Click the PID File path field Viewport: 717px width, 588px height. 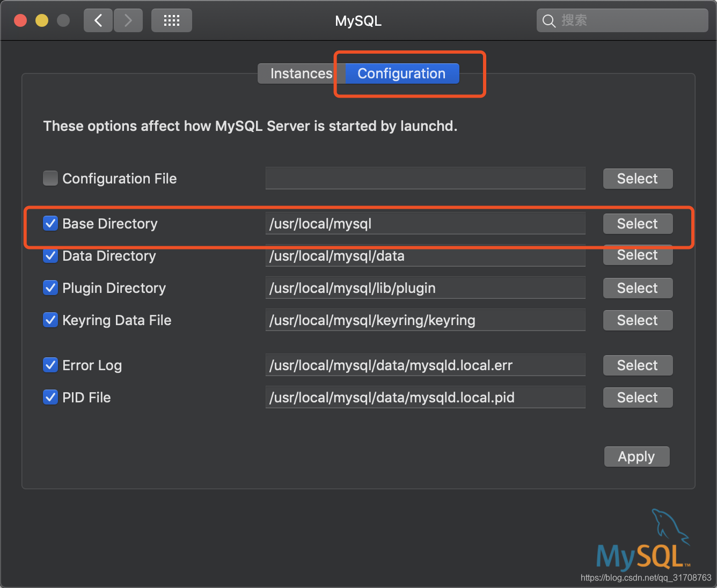pyautogui.click(x=426, y=397)
